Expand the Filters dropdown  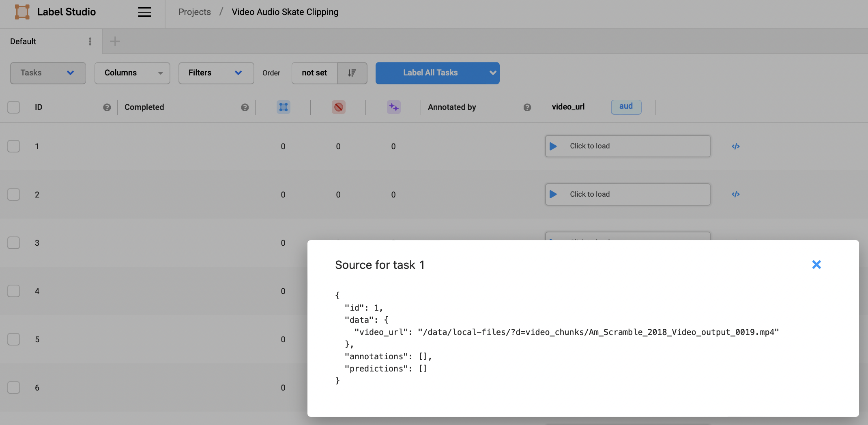point(216,73)
